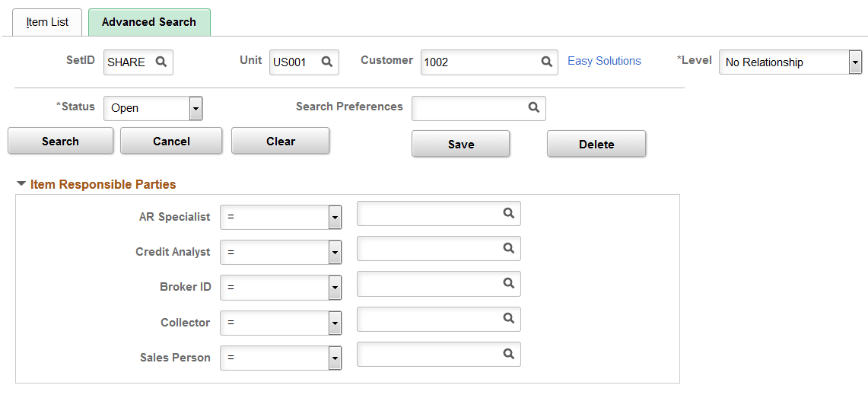Viewport: 868px width, 398px height.
Task: Open Search Preferences lookup magnifier icon
Action: pyautogui.click(x=533, y=107)
